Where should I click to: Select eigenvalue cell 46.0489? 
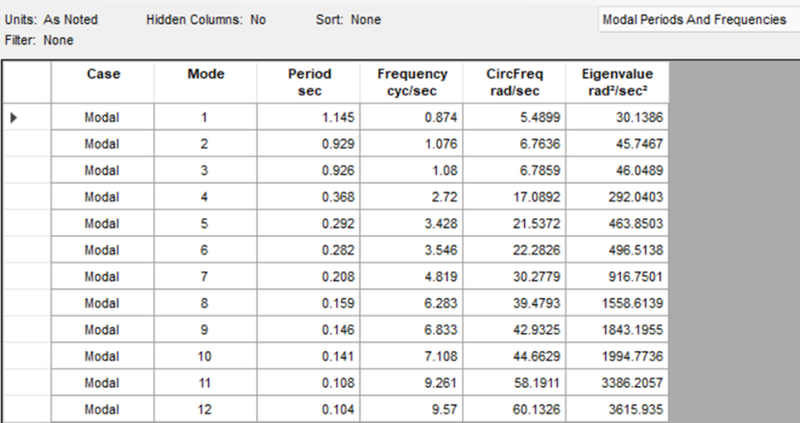click(x=617, y=170)
